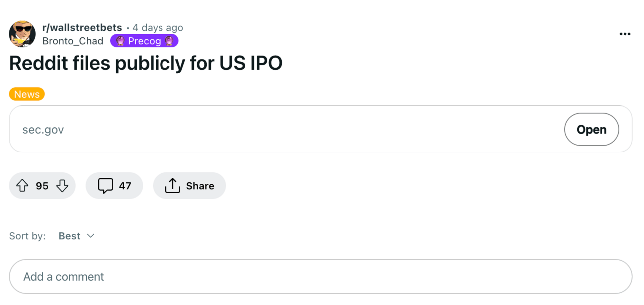The height and width of the screenshot is (305, 644).
Task: Click the post title about Reddit IPO
Action: click(x=146, y=63)
